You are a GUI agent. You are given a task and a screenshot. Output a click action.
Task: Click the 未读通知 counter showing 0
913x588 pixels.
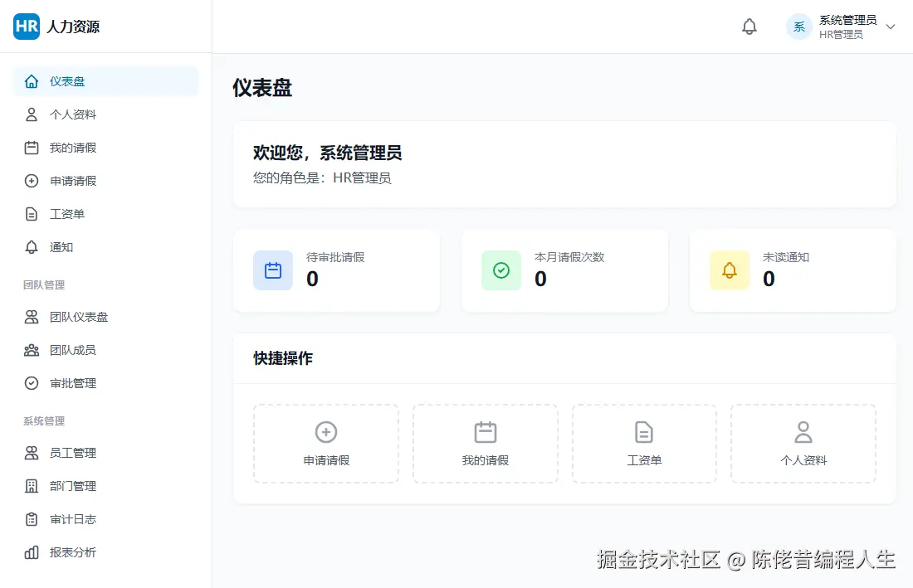pos(768,279)
